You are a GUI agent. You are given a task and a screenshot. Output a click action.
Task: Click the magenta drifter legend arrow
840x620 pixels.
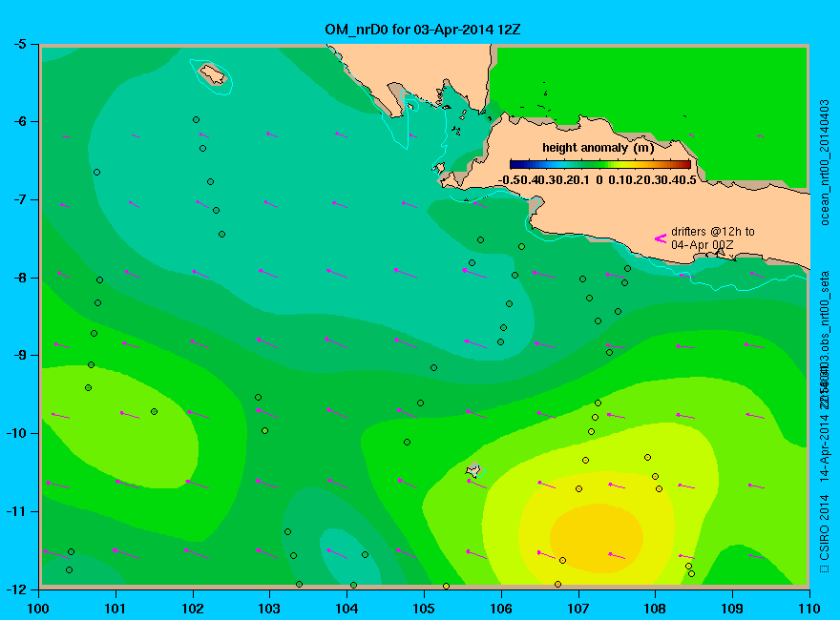coord(660,238)
